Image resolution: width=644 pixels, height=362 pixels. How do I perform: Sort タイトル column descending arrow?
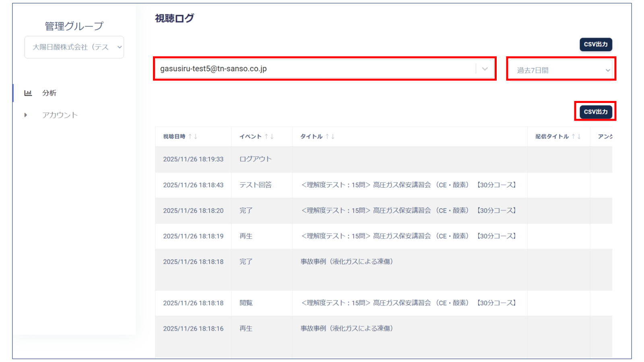[333, 136]
